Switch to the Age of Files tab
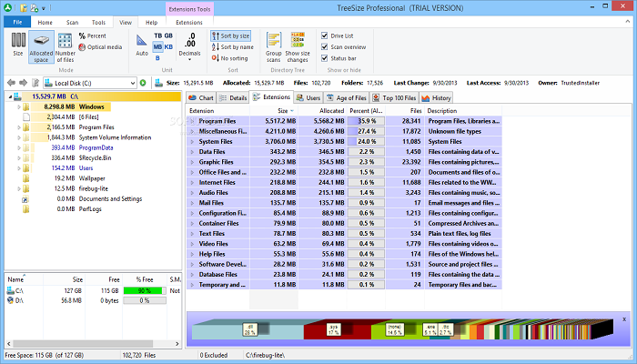 click(x=347, y=98)
